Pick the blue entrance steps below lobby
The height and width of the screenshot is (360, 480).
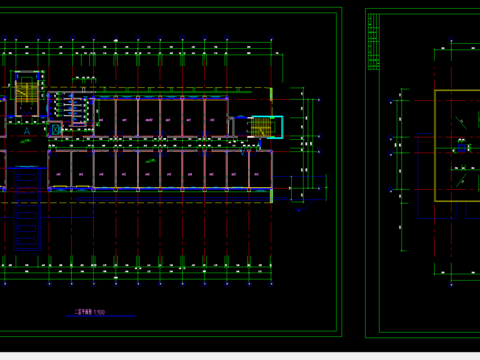[x=27, y=209]
